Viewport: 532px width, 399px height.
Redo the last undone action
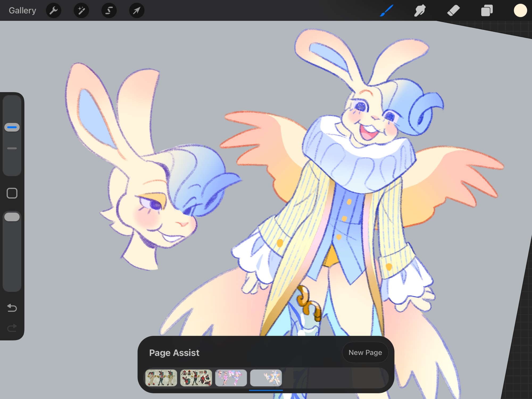(x=12, y=328)
